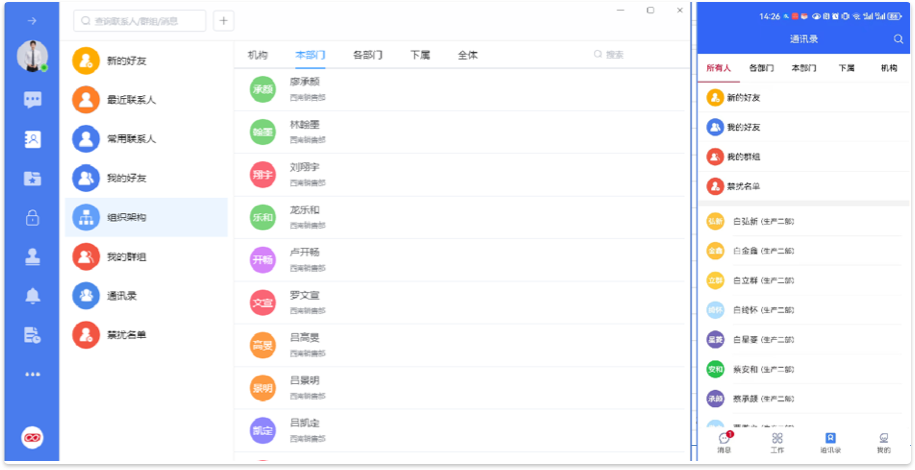Switch to 全体 tab in desktop panel

click(x=467, y=55)
